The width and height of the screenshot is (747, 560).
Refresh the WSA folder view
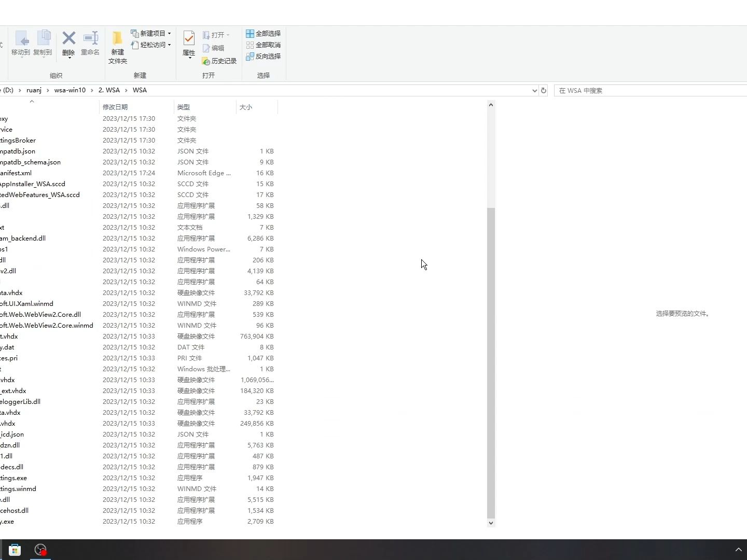[x=544, y=90]
